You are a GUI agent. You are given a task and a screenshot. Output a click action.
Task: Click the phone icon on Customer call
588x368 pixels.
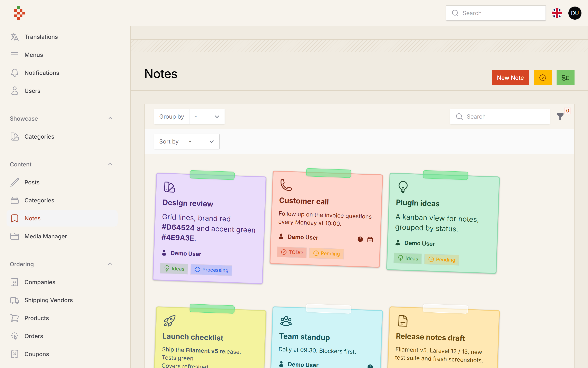[x=286, y=185]
